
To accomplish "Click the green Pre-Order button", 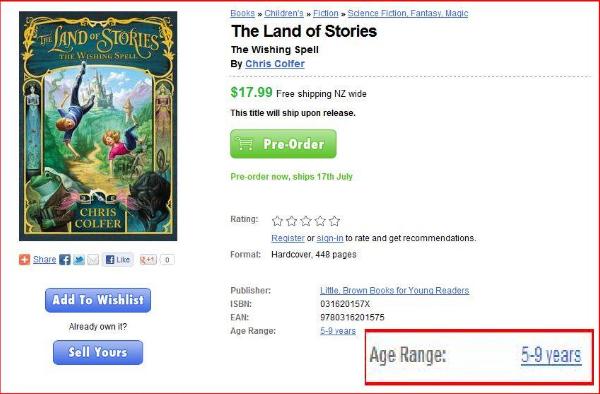I will tap(283, 144).
